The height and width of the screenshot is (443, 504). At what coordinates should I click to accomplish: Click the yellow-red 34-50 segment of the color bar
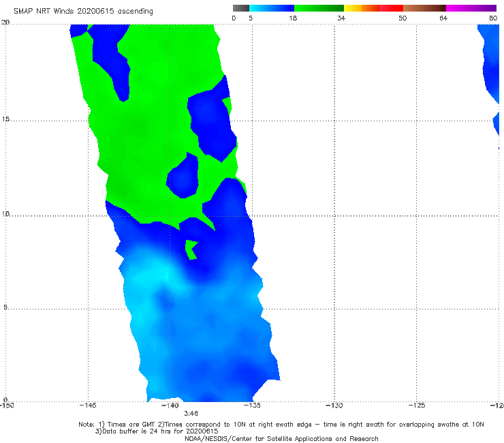pyautogui.click(x=373, y=8)
